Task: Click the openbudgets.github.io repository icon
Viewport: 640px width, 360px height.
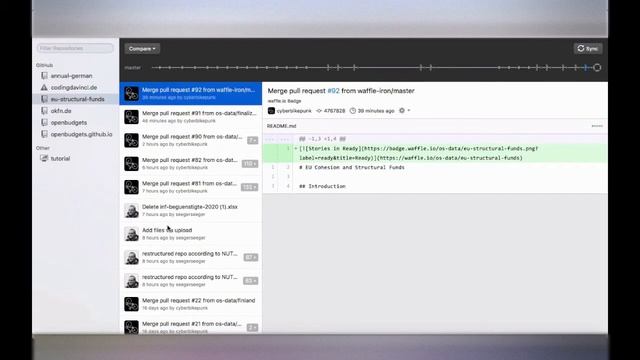Action: [x=44, y=134]
